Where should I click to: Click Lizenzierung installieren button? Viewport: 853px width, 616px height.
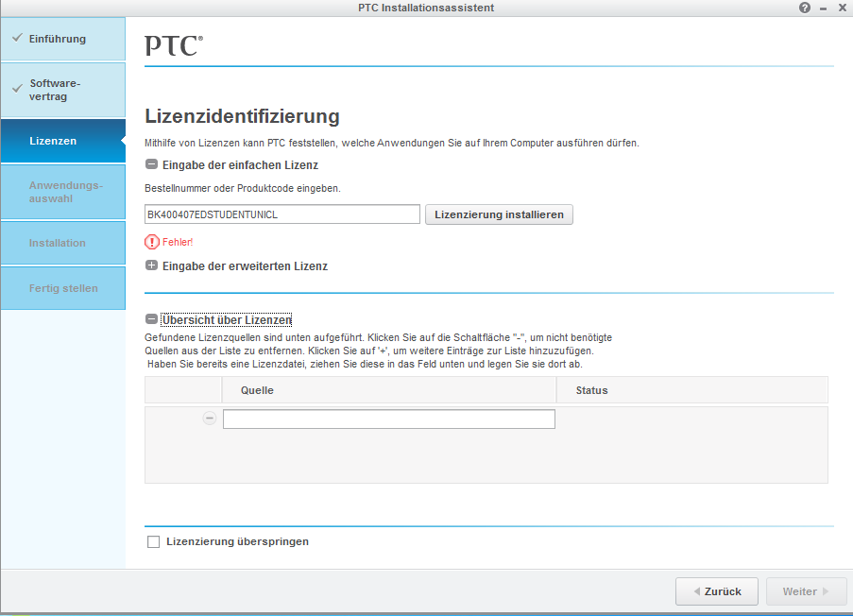click(x=499, y=214)
